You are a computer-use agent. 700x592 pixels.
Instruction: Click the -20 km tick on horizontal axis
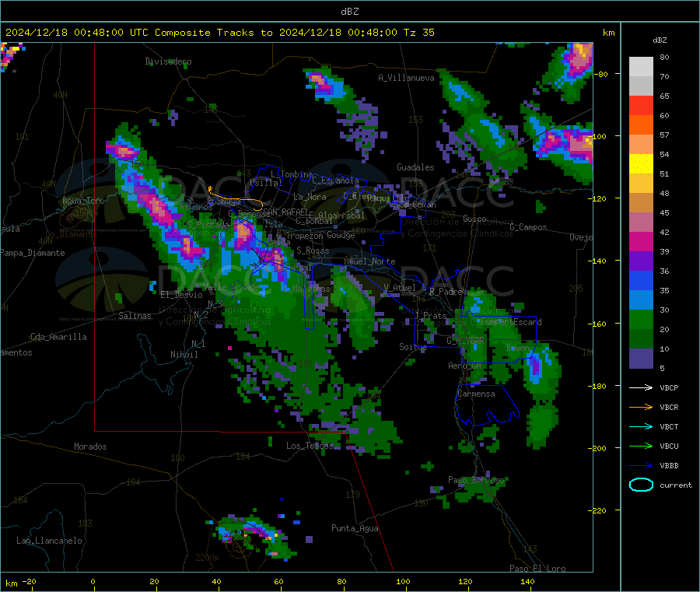point(29,582)
